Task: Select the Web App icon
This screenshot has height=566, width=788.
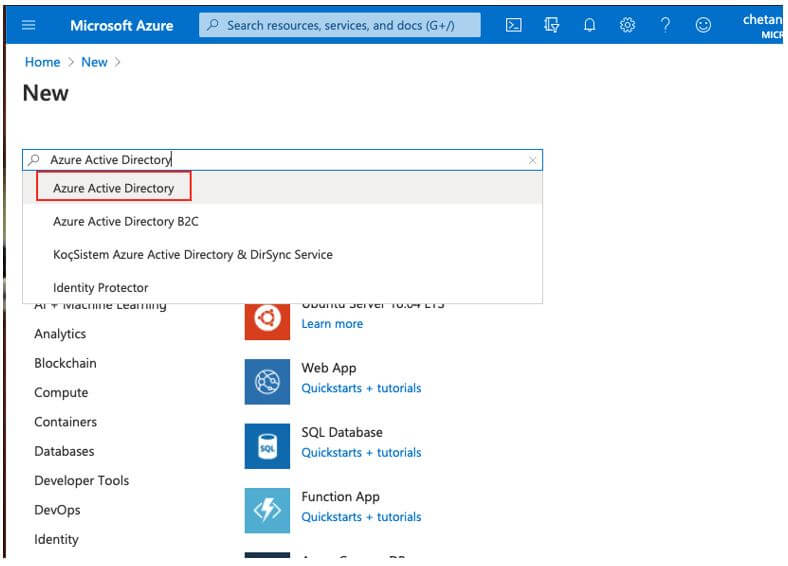Action: [267, 382]
